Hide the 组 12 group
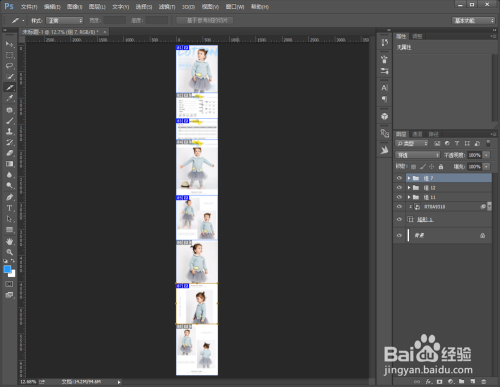Viewport: 500px width, 387px height. [x=399, y=188]
